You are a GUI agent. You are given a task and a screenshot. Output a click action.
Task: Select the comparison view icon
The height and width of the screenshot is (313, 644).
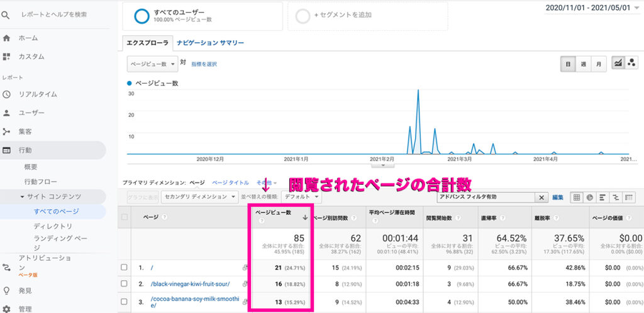pos(615,197)
